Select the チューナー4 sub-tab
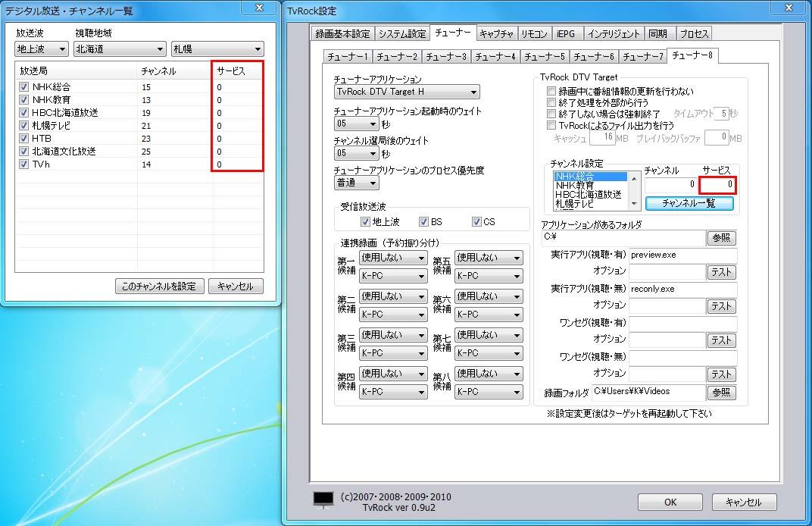The height and width of the screenshot is (526, 812). (495, 57)
